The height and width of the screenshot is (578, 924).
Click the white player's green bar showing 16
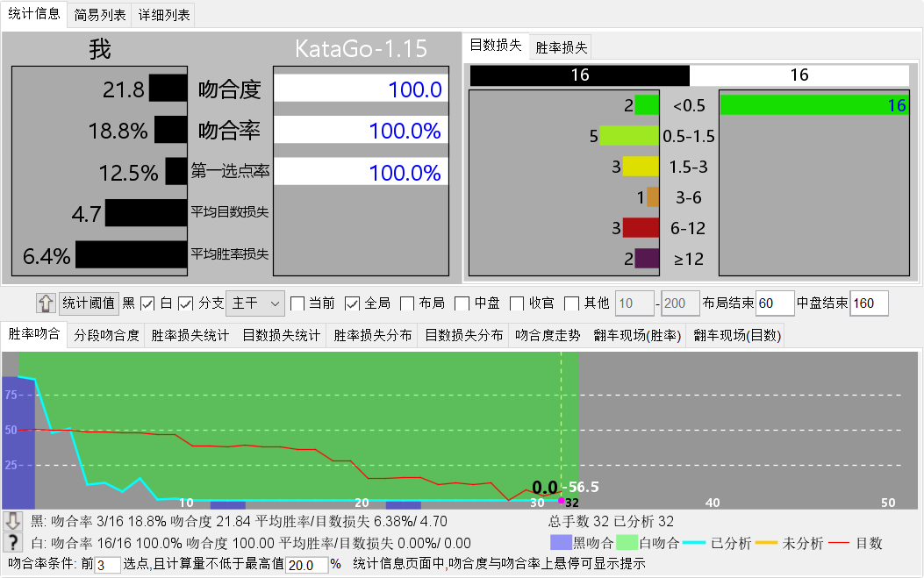813,105
